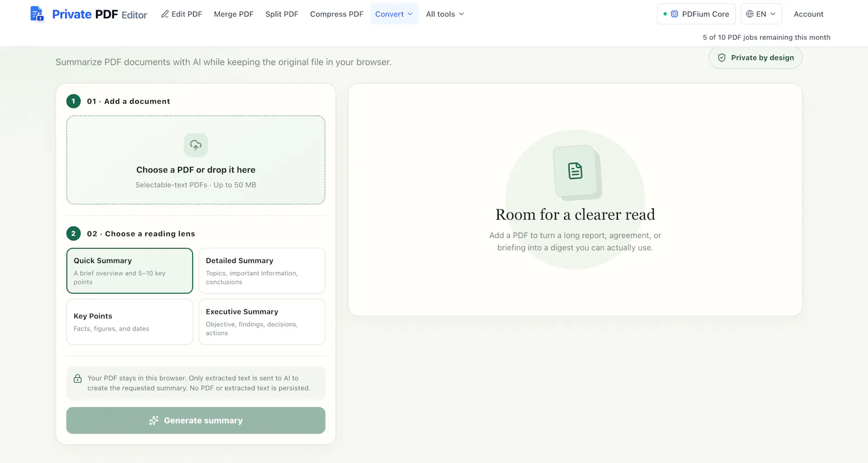This screenshot has width=868, height=463.
Task: Click the cloud upload icon
Action: coord(196,145)
